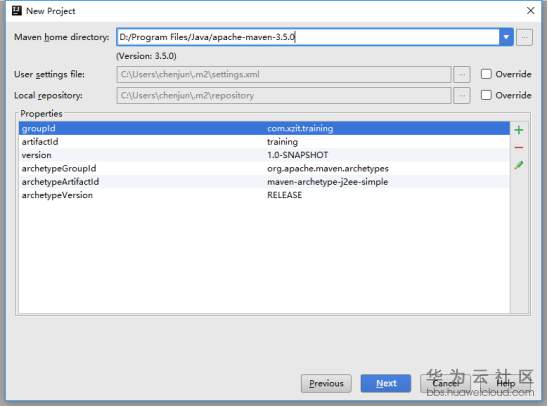
Task: Click the Cancel button
Action: [446, 384]
